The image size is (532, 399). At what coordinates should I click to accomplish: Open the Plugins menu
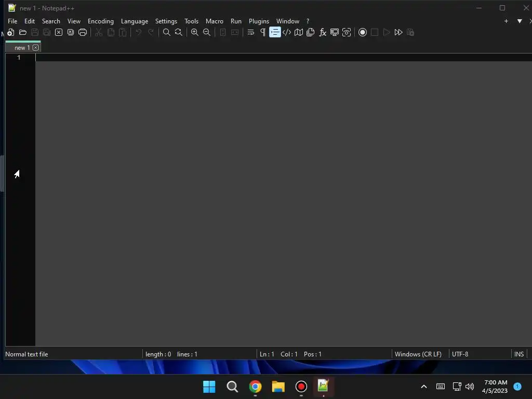[x=259, y=21]
